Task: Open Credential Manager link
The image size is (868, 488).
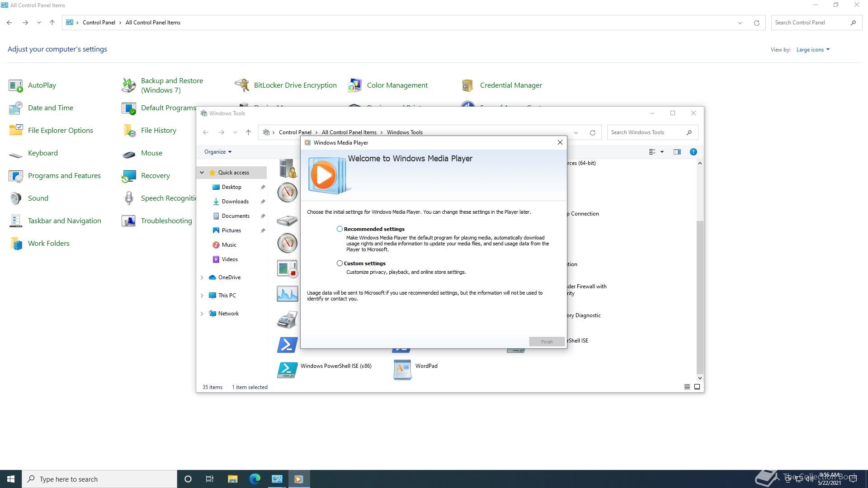Action: click(511, 85)
